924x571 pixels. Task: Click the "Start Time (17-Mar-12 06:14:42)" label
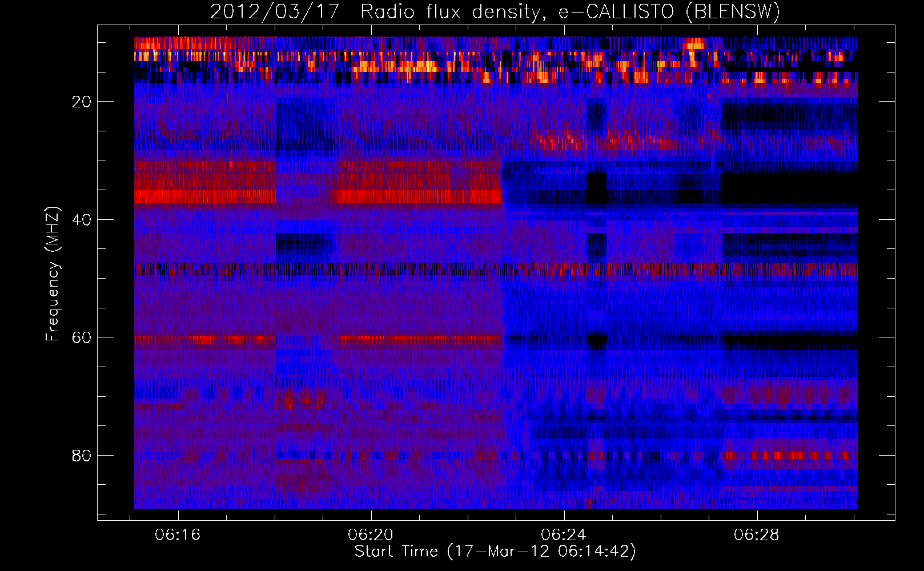point(495,552)
